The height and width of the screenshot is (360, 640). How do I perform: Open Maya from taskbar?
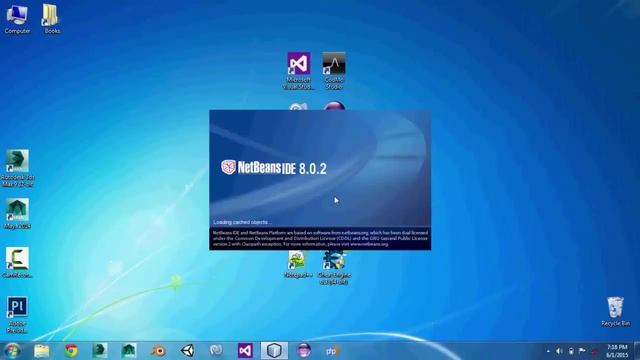point(129,351)
